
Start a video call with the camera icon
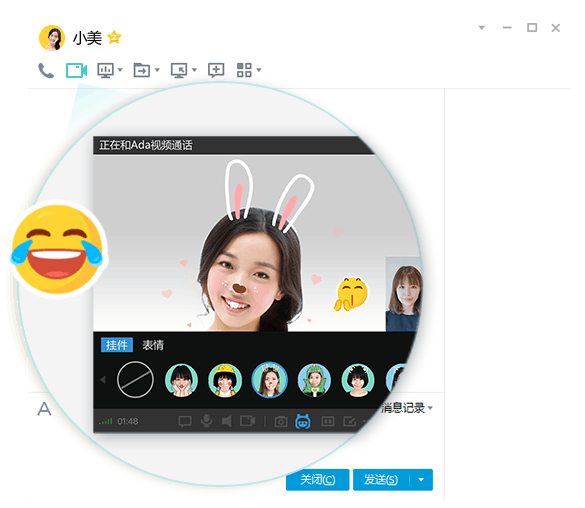coord(76,70)
